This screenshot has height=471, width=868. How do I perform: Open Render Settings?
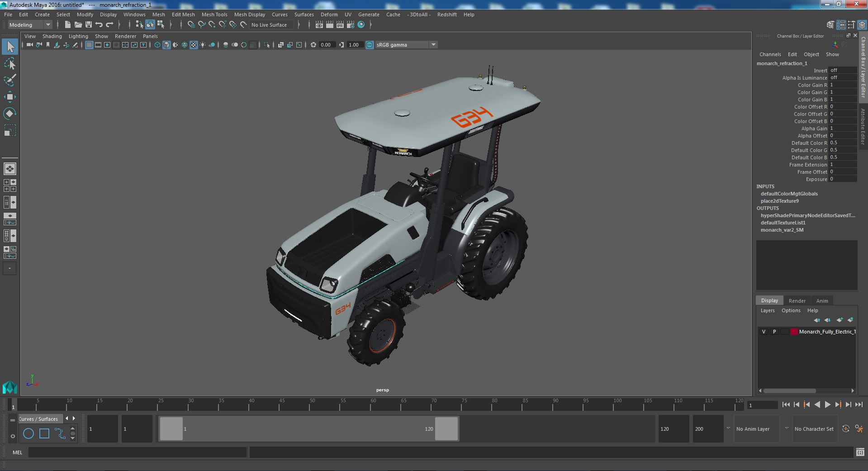351,25
